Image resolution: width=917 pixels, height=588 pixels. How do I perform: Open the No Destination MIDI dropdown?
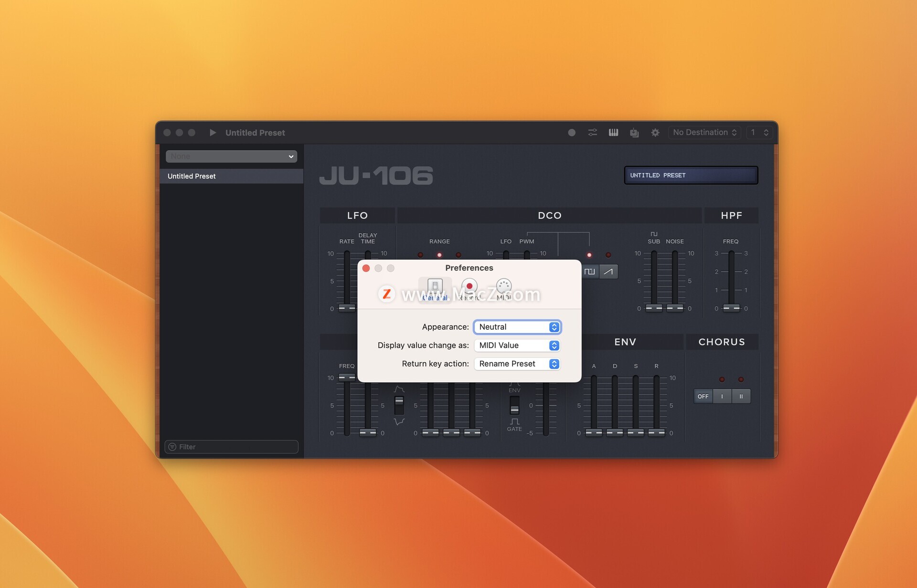click(x=704, y=133)
